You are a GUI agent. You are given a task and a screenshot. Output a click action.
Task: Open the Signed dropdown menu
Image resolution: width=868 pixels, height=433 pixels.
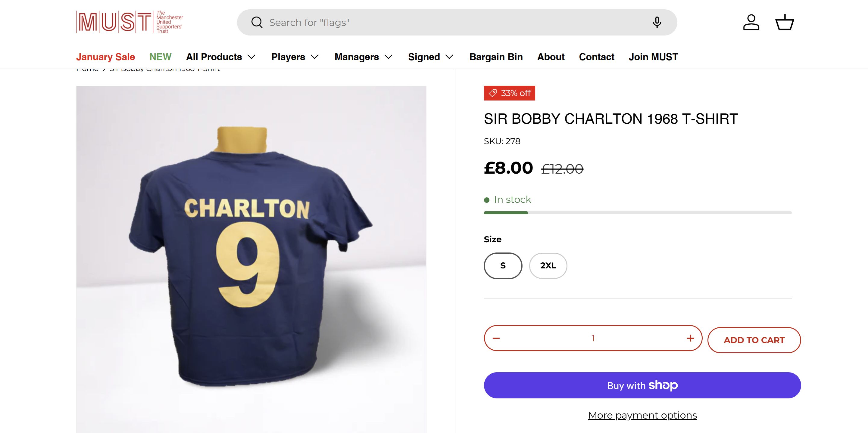(x=431, y=57)
